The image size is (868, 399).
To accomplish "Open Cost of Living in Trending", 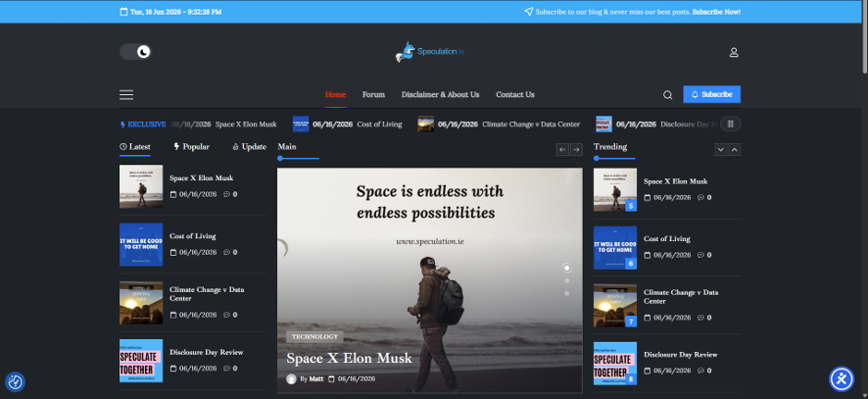I will click(667, 239).
